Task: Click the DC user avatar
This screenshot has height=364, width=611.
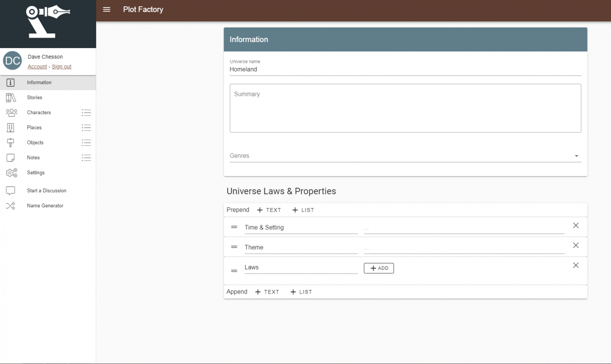Action: (x=12, y=61)
